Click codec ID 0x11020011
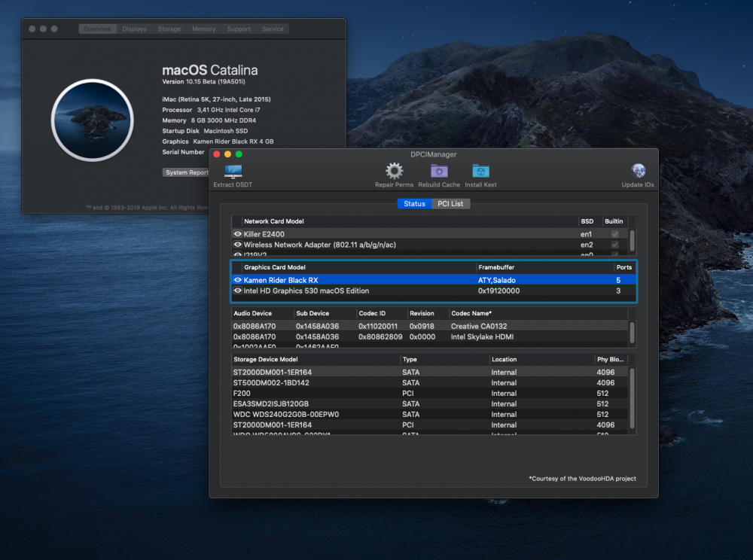This screenshot has height=560, width=753. 378,327
